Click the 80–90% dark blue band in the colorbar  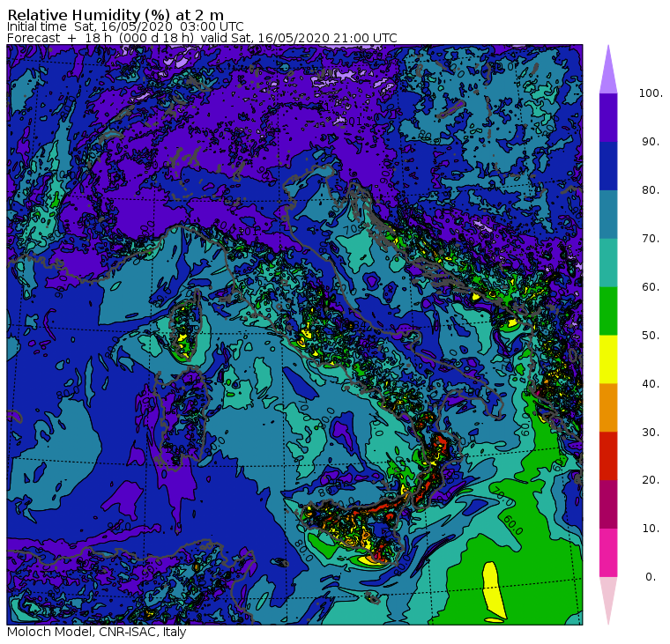608,166
